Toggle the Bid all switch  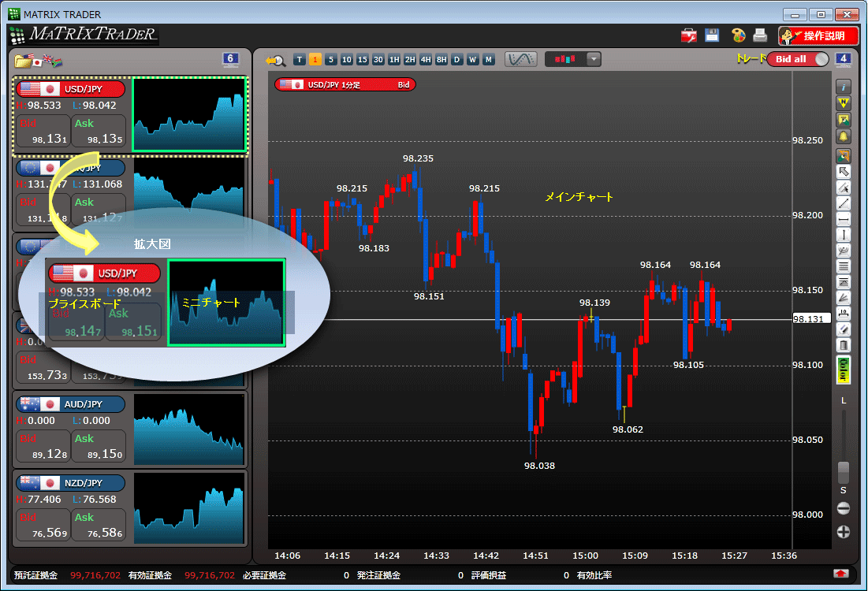point(798,59)
